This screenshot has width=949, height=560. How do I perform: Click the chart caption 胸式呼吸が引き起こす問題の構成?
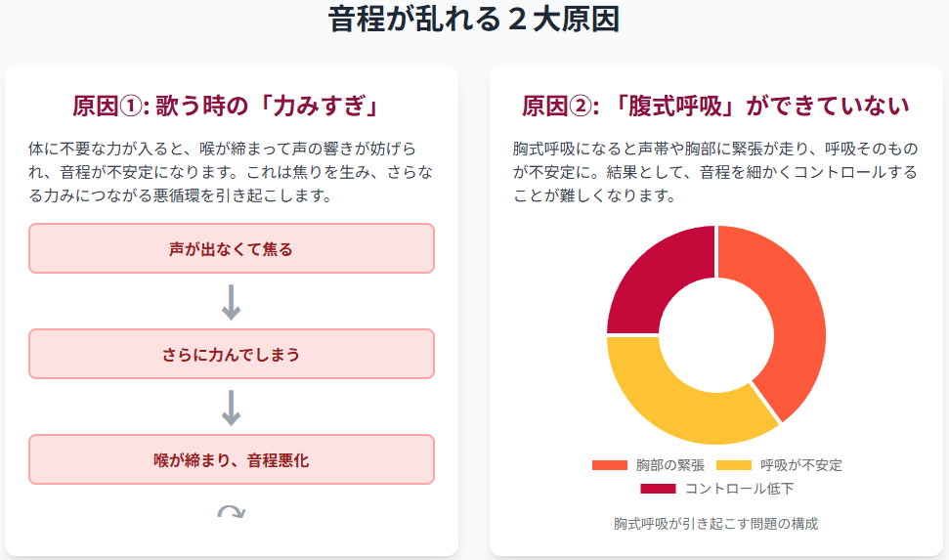(715, 524)
